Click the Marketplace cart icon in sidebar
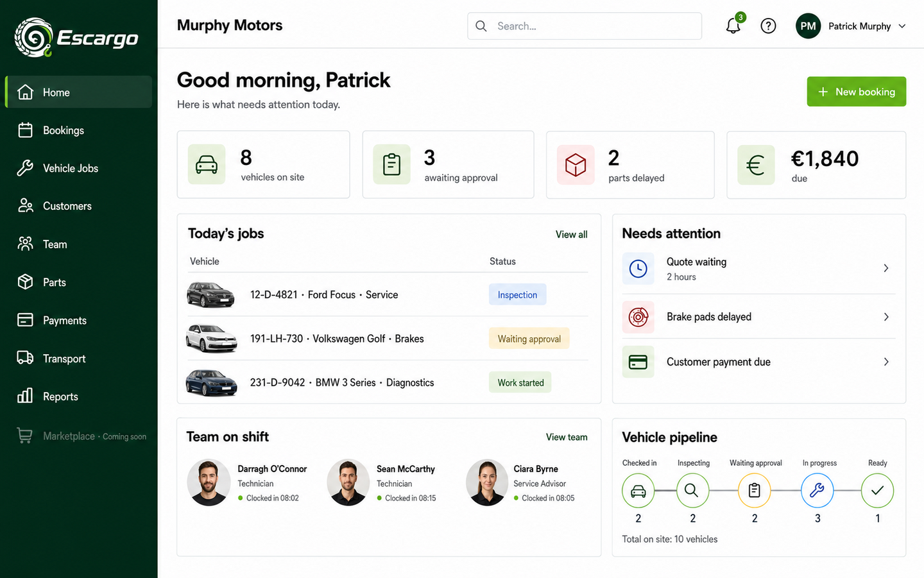Image resolution: width=924 pixels, height=578 pixels. click(x=25, y=436)
